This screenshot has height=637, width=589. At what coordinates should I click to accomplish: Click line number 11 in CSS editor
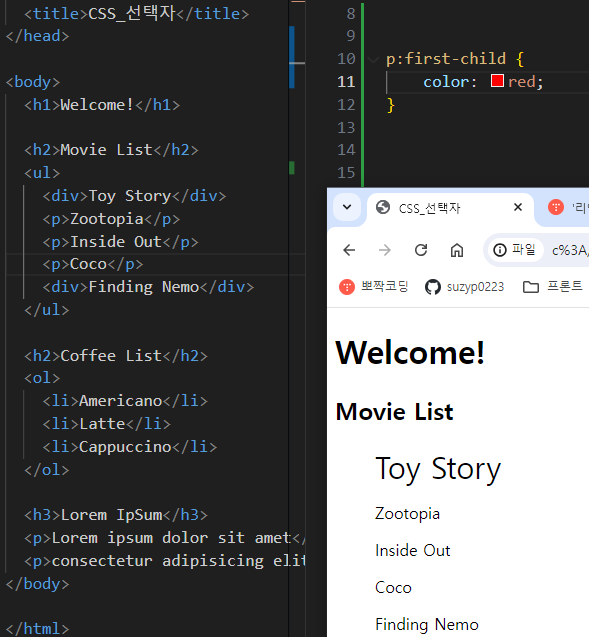346,82
